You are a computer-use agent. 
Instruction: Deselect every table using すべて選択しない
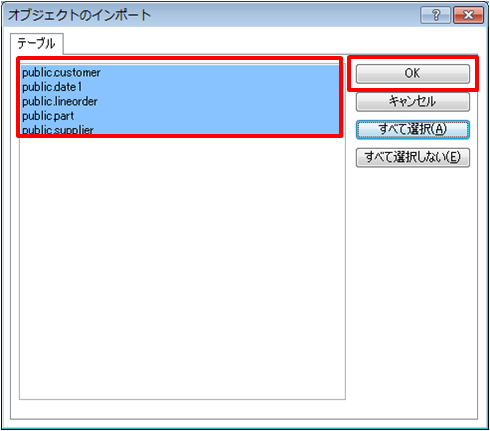click(413, 157)
